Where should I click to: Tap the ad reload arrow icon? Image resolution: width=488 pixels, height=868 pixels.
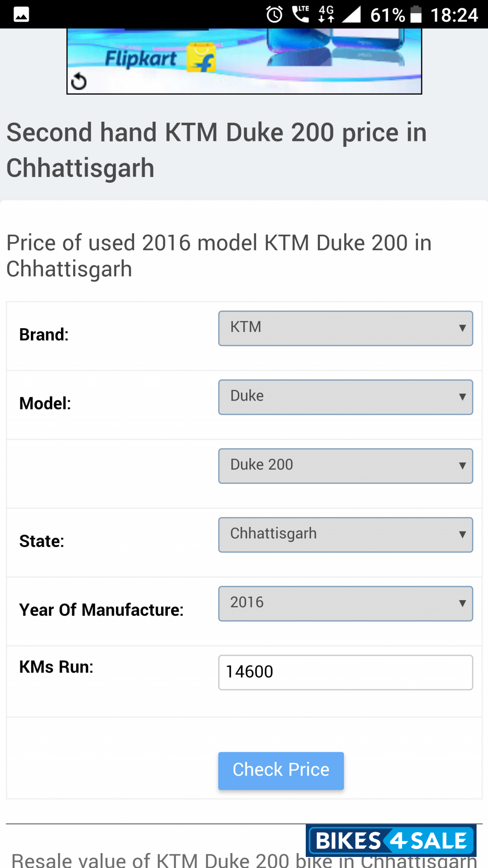coord(79,81)
